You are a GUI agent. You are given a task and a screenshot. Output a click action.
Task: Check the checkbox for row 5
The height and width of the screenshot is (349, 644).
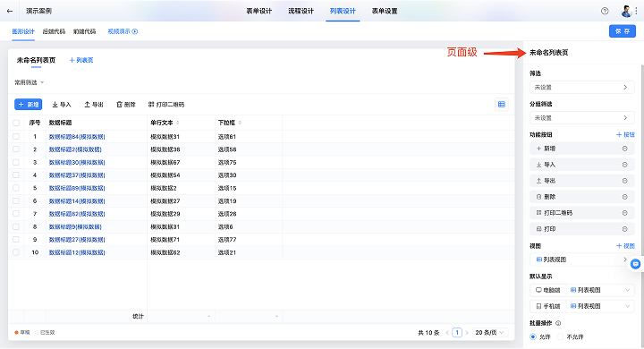[16, 188]
